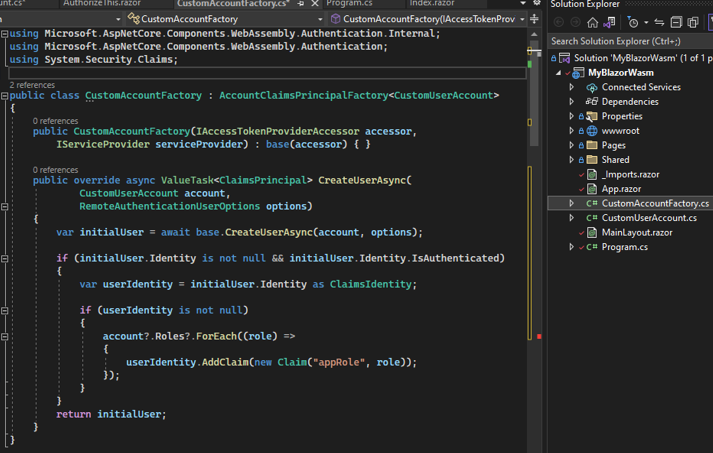Collapse the IsAuthenticated if-block outline
The image size is (713, 453).
5,258
